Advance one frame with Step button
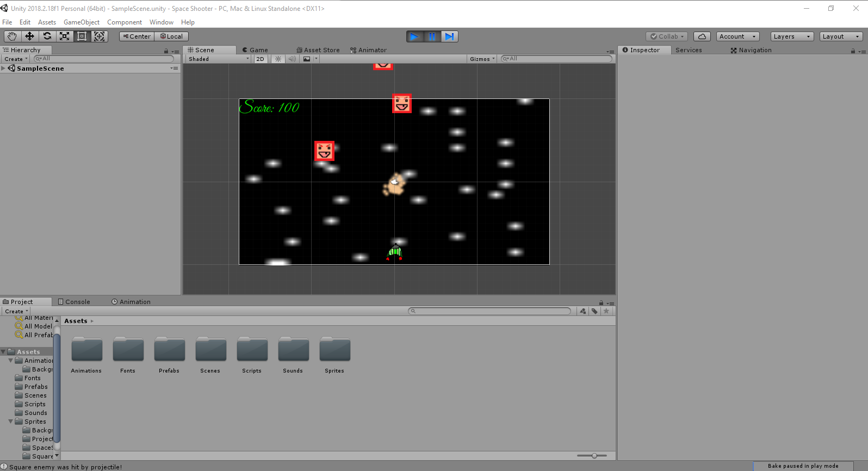Image resolution: width=868 pixels, height=471 pixels. click(449, 36)
